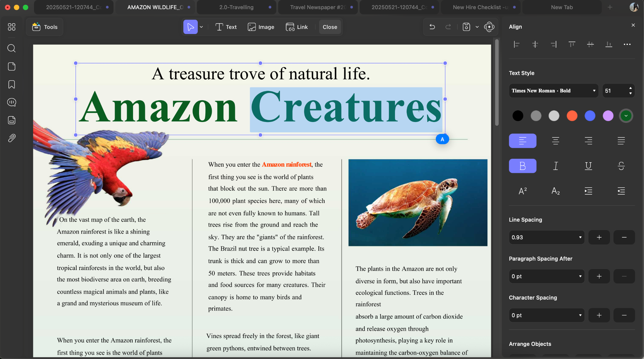
Task: Apply superscript formatting
Action: tap(523, 191)
